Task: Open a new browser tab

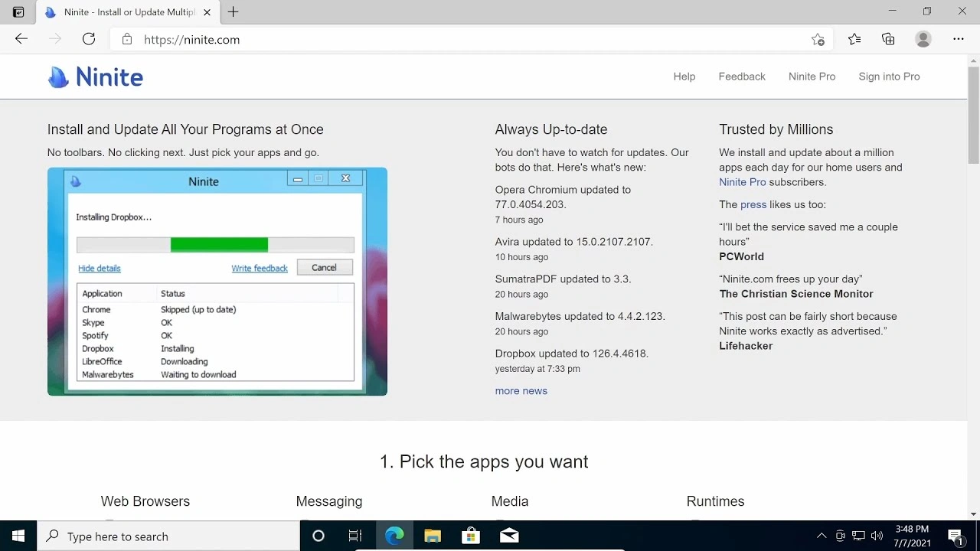Action: (234, 11)
